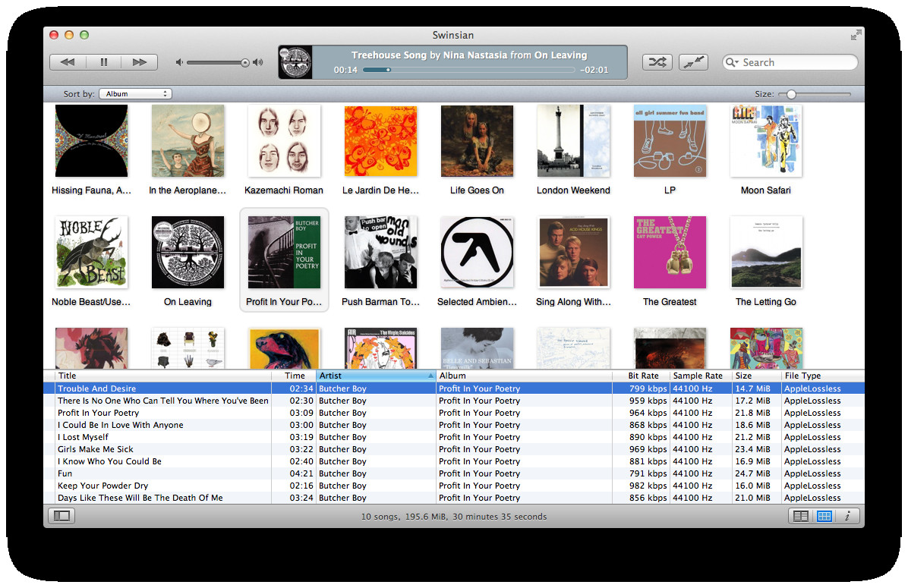This screenshot has height=588, width=908.
Task: Select the LP album cover
Action: pyautogui.click(x=670, y=140)
